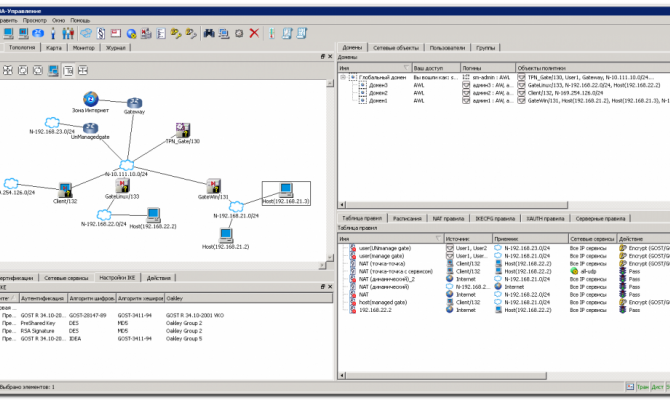Click the rules table horizontal scrollbar

446,376
